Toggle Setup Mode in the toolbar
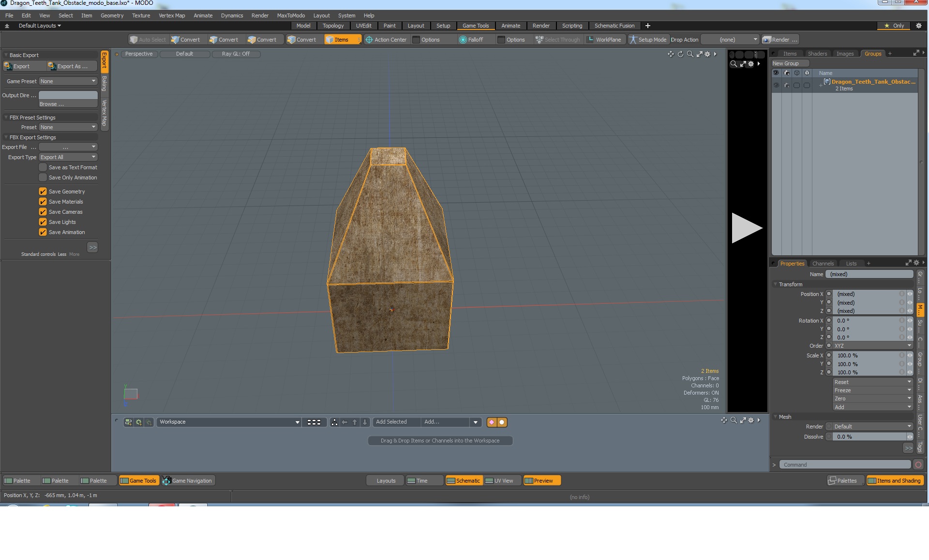Viewport: 929px width, 560px height. click(648, 40)
